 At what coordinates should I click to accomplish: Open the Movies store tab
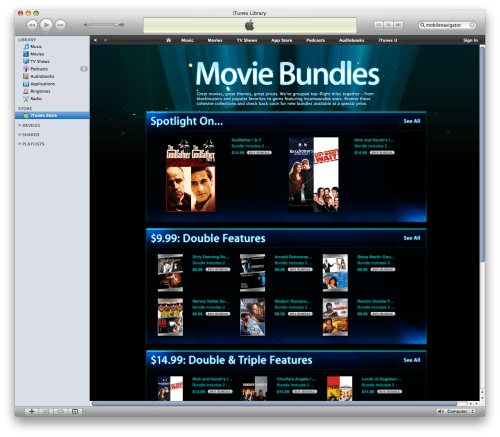click(215, 40)
